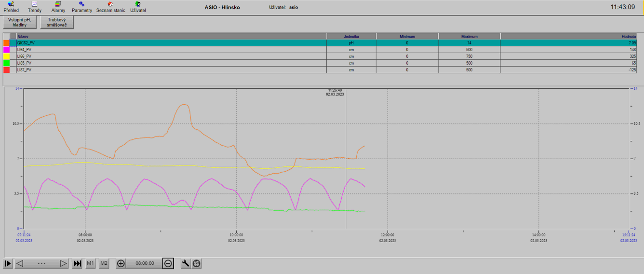Zoom out time range with minus icon
Image resolution: width=644 pixels, height=274 pixels.
click(168, 263)
